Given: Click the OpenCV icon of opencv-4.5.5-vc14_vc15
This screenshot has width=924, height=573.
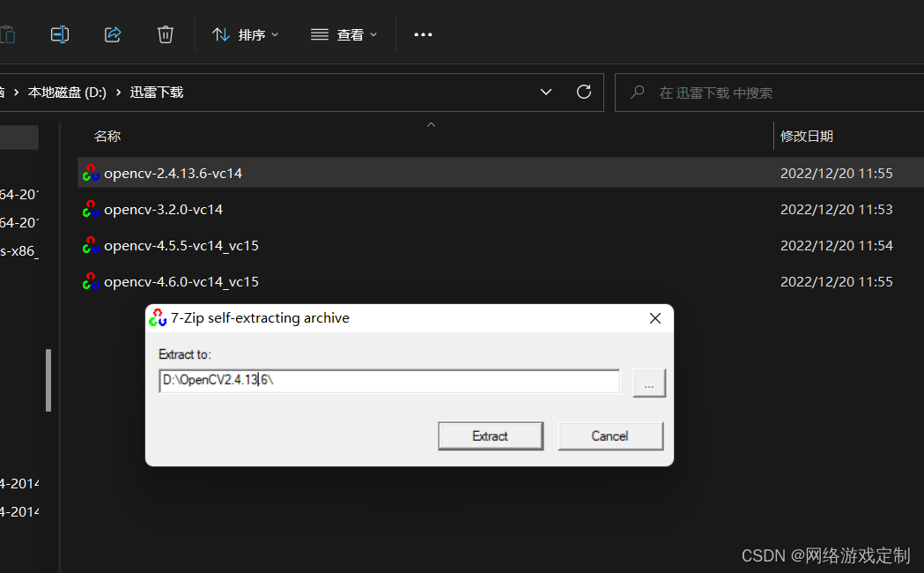Looking at the screenshot, I should pos(91,245).
